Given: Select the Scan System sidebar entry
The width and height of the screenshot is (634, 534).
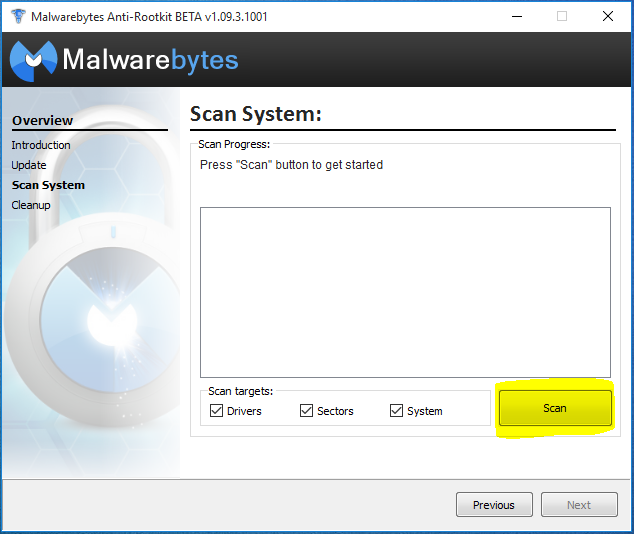Looking at the screenshot, I should pos(48,185).
